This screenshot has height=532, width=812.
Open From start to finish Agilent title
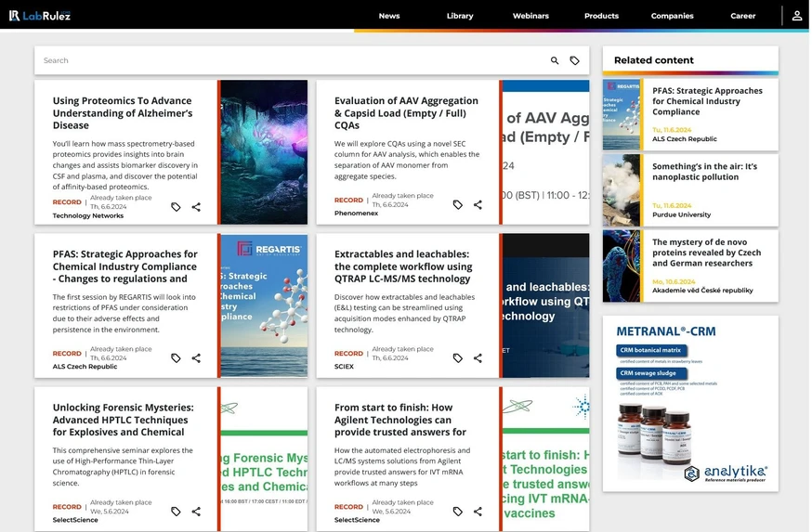[x=400, y=419]
